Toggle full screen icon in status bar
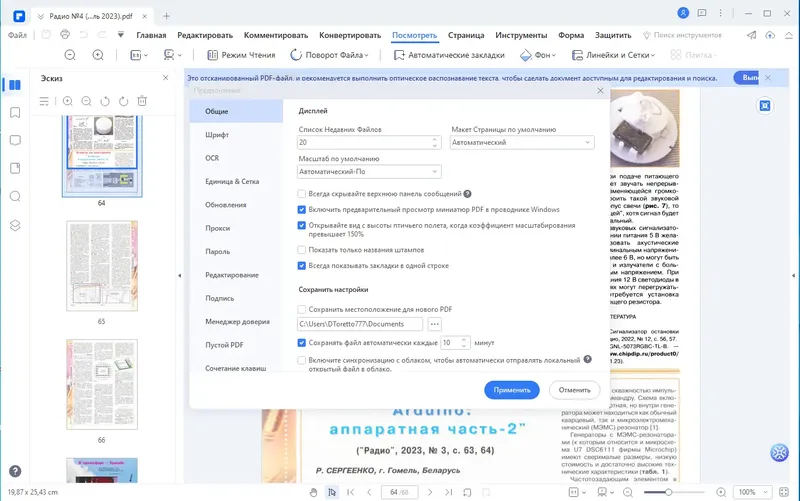This screenshot has height=501, width=800. point(784,492)
